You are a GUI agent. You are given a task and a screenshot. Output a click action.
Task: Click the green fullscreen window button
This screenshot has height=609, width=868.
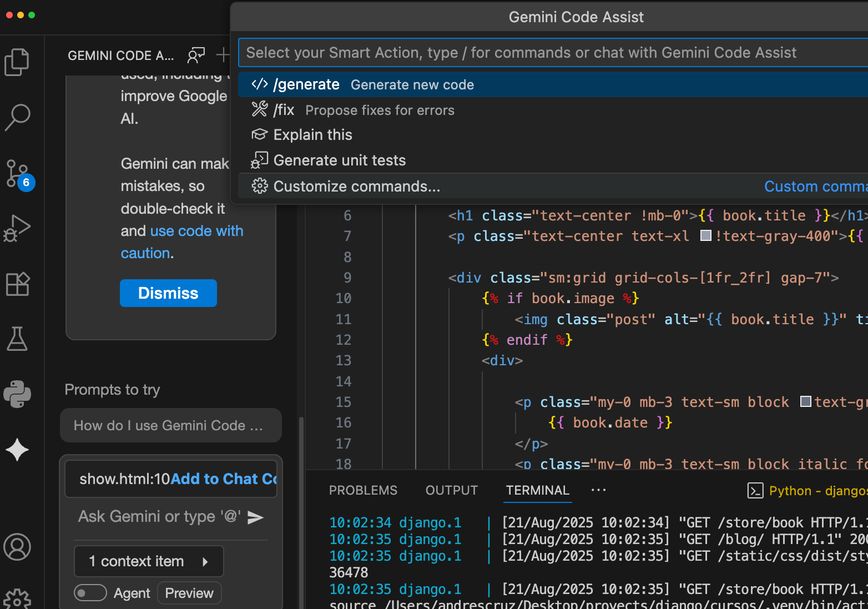(32, 15)
